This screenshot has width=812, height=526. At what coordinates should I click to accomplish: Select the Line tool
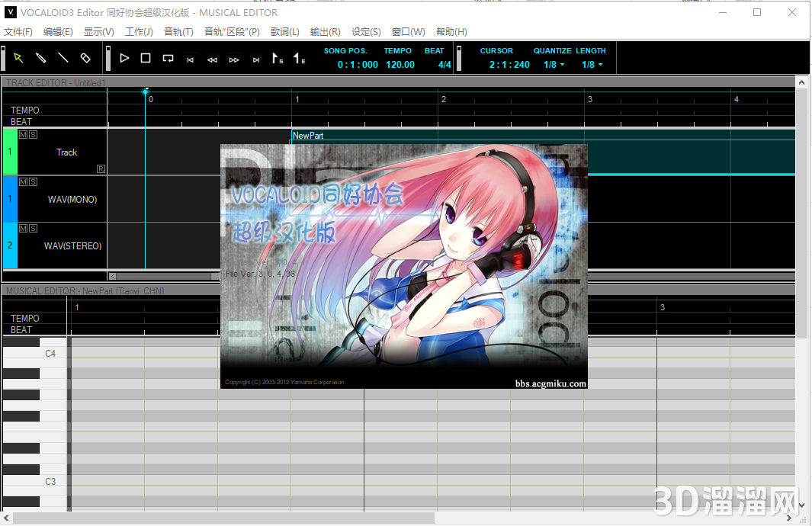(x=63, y=58)
